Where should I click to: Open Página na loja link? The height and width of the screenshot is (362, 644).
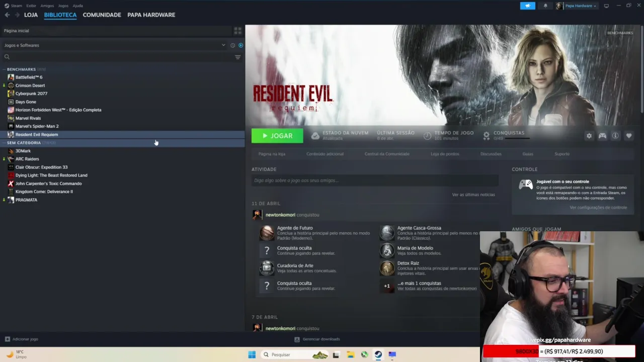coord(272,154)
